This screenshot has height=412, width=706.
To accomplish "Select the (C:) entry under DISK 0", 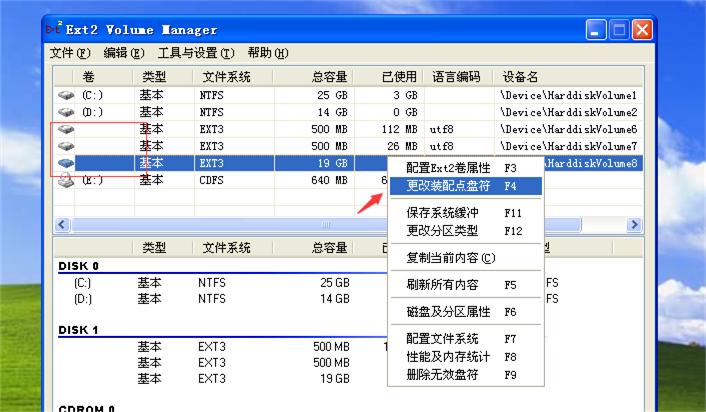I will [x=82, y=283].
